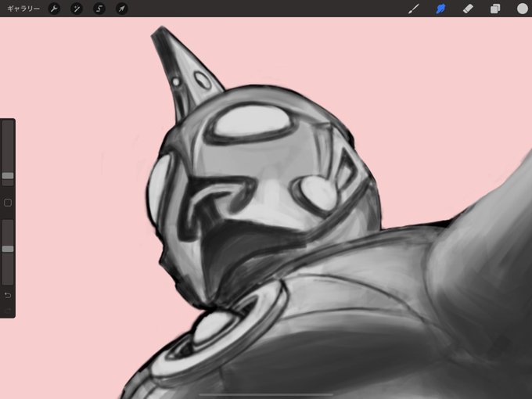
Task: Click the brush opacity slider handle
Action: [8, 249]
